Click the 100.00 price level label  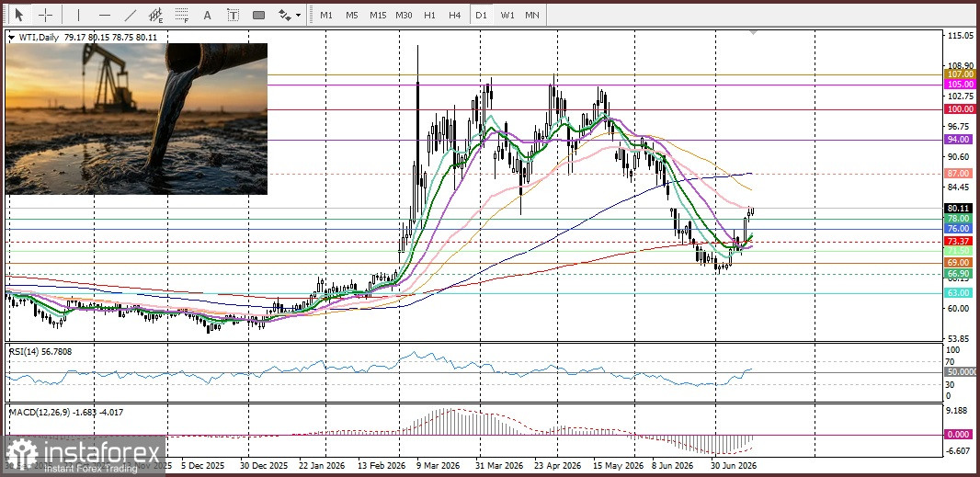pyautogui.click(x=962, y=108)
